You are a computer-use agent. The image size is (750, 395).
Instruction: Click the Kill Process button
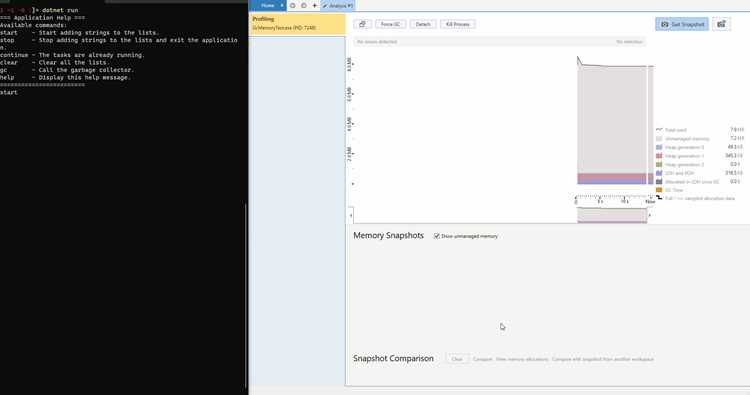458,24
